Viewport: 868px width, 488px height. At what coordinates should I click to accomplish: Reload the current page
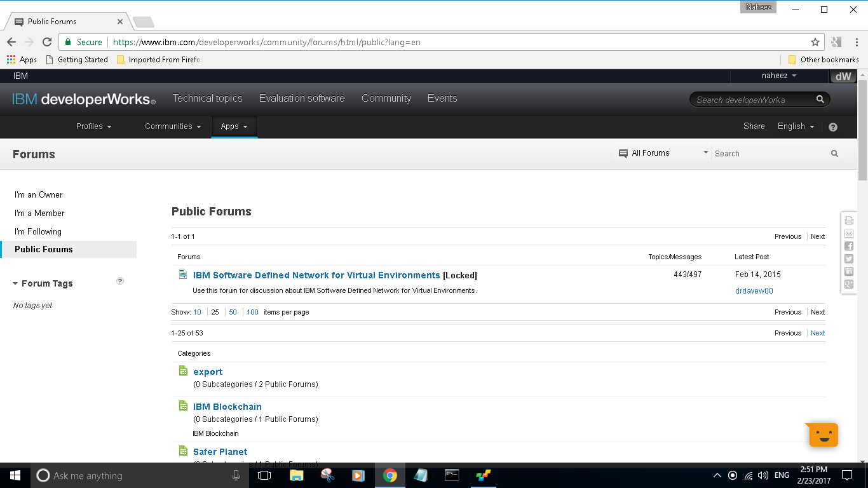[47, 42]
